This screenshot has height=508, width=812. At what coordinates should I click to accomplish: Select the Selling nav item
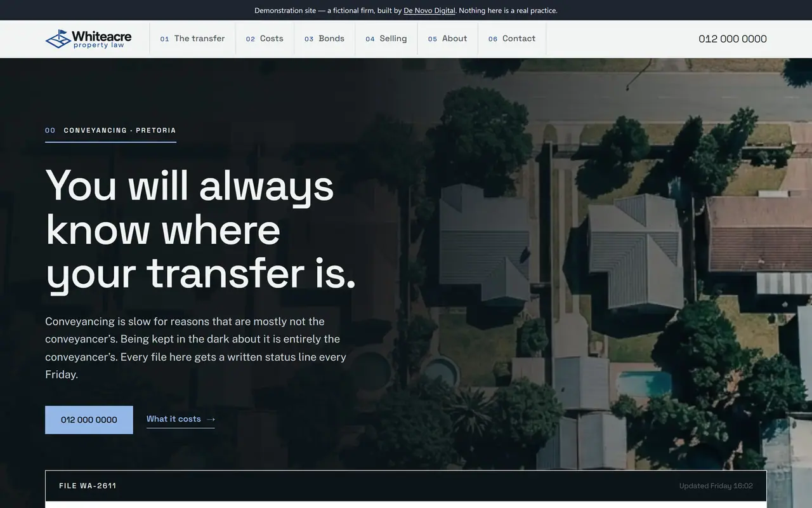386,39
